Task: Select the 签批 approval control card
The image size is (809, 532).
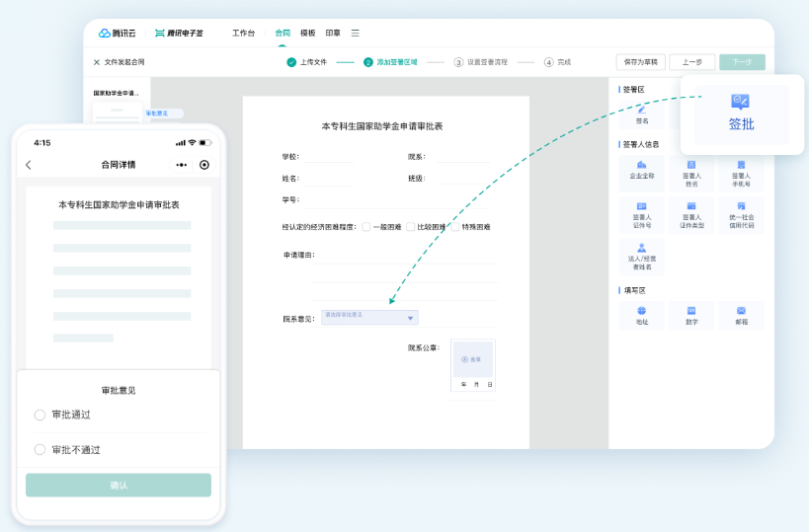Action: (742, 114)
